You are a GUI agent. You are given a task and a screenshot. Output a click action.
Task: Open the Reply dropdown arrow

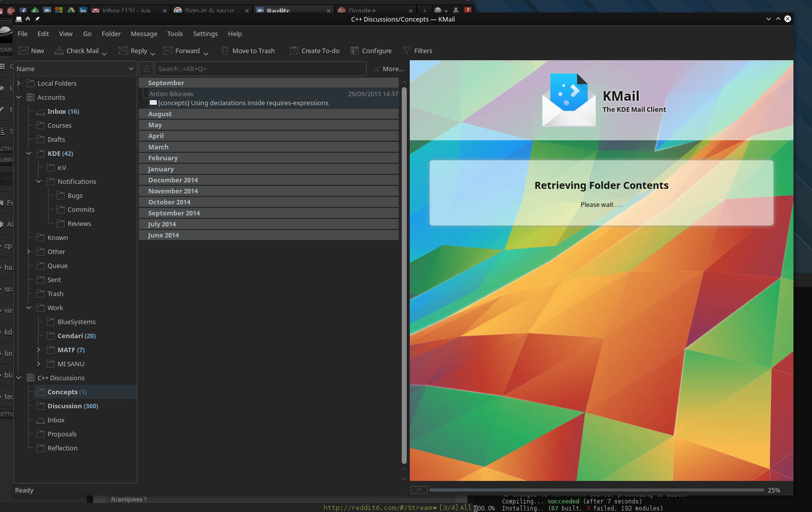[x=153, y=53]
